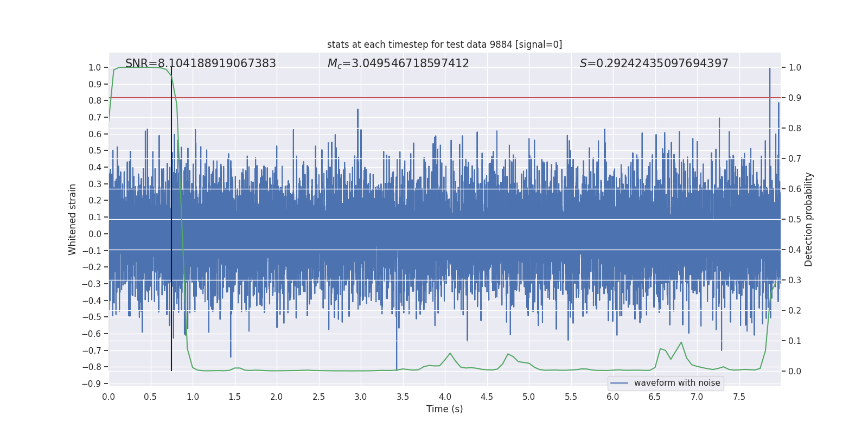868x434 pixels.
Task: Click the S=0.2924 annotation text
Action: pyautogui.click(x=654, y=63)
